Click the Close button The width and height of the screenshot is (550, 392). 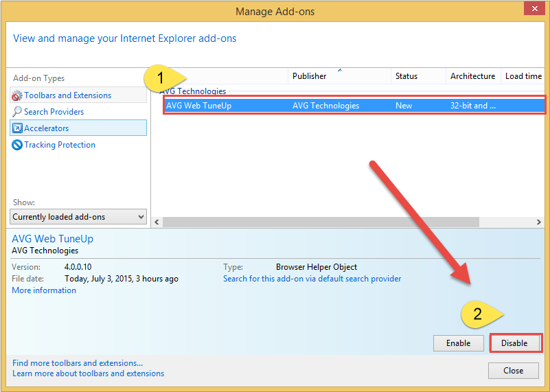tap(513, 370)
